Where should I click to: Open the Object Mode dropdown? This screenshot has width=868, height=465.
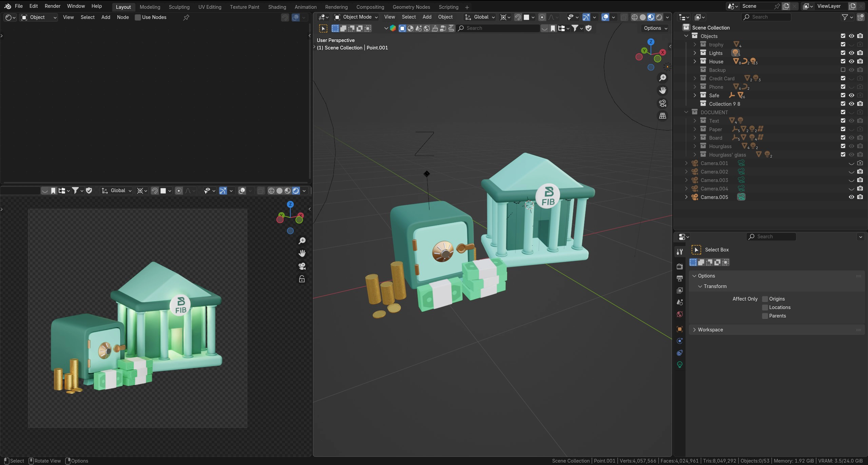(x=356, y=17)
